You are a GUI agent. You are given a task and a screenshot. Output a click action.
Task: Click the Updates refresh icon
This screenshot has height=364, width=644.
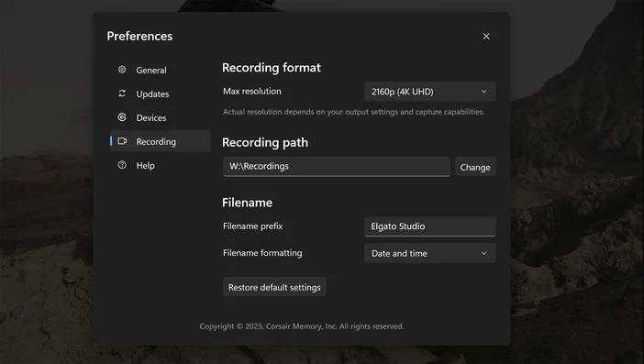click(x=122, y=94)
